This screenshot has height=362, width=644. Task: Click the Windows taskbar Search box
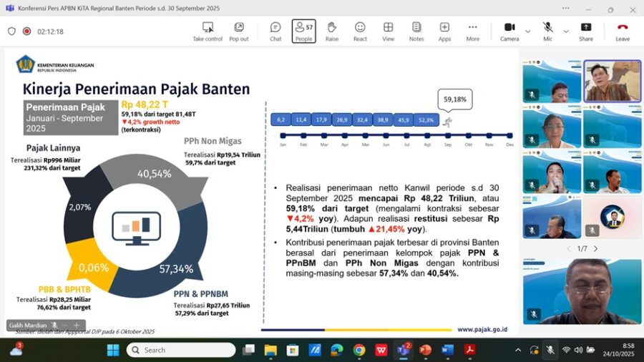point(181,350)
